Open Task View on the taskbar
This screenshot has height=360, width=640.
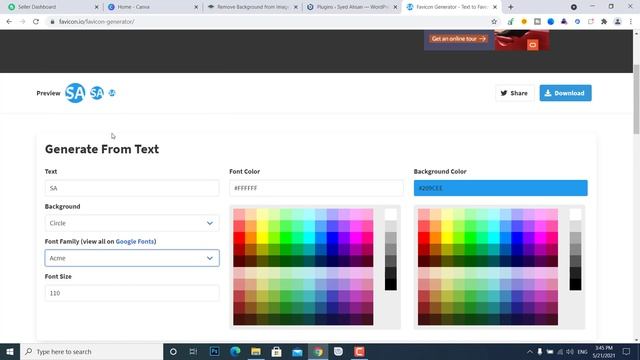tap(193, 351)
